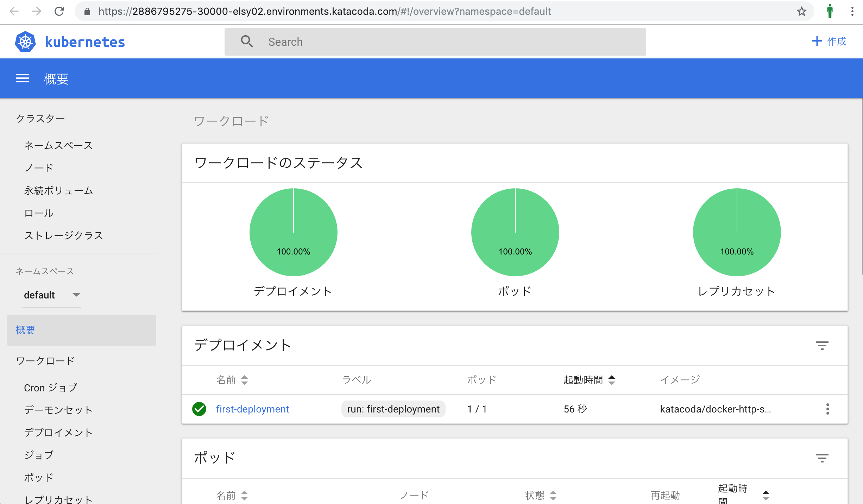Screen dimensions: 863x504
Task: Open Cron ジョブ sidebar item
Action: tap(50, 388)
